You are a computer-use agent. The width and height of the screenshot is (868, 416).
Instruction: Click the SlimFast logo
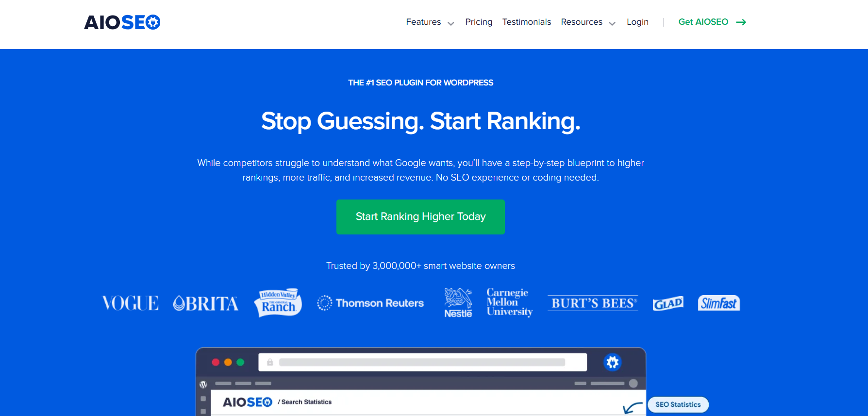tap(718, 303)
